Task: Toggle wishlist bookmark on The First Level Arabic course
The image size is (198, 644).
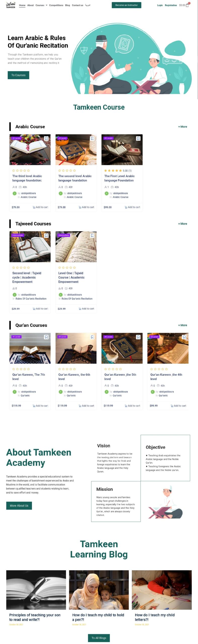Action: 138,138
